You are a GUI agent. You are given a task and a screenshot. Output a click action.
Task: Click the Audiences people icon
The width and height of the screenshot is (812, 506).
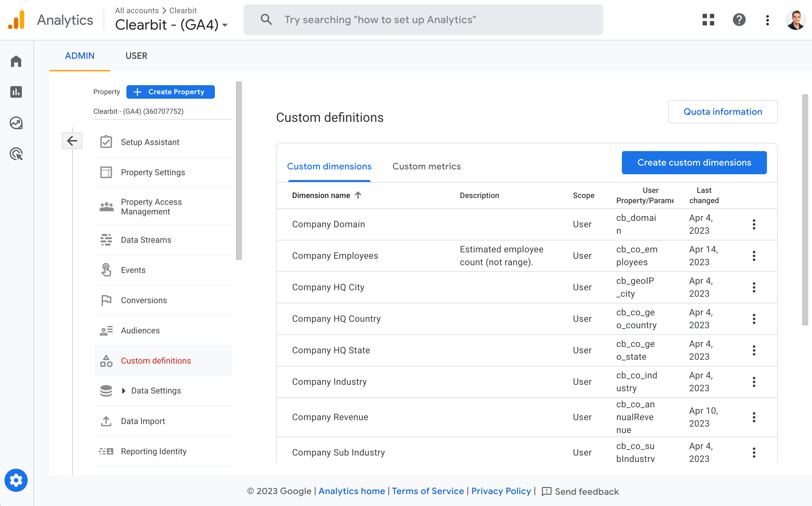coord(106,331)
